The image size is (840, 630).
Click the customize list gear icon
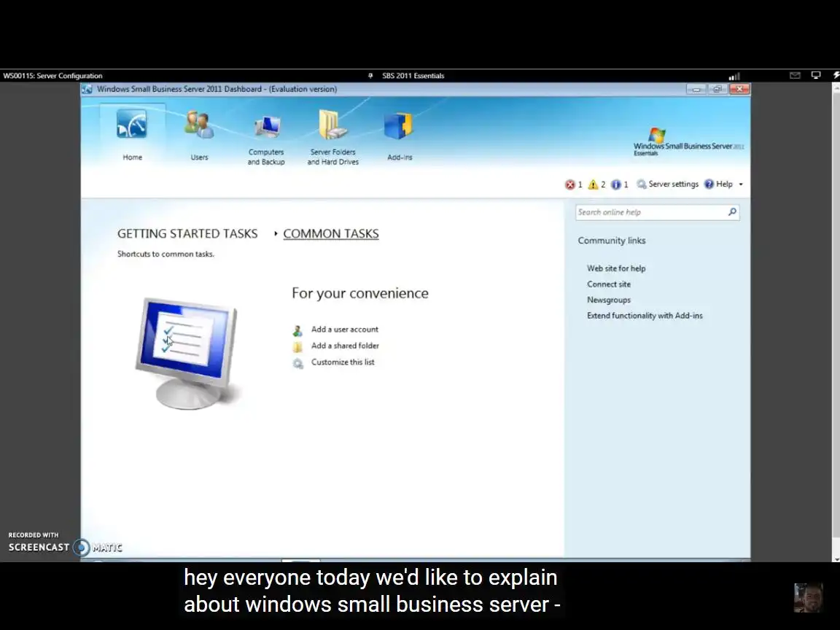(x=297, y=364)
